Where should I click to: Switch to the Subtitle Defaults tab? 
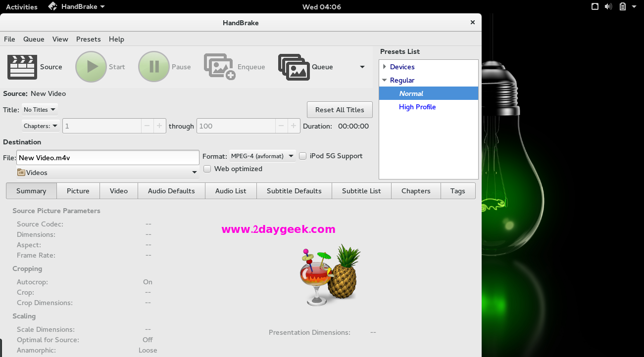[294, 191]
